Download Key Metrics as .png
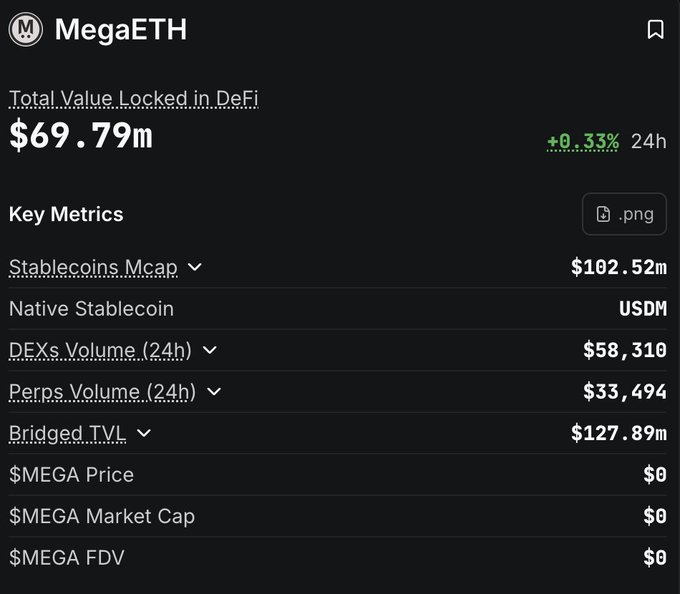 pyautogui.click(x=624, y=214)
